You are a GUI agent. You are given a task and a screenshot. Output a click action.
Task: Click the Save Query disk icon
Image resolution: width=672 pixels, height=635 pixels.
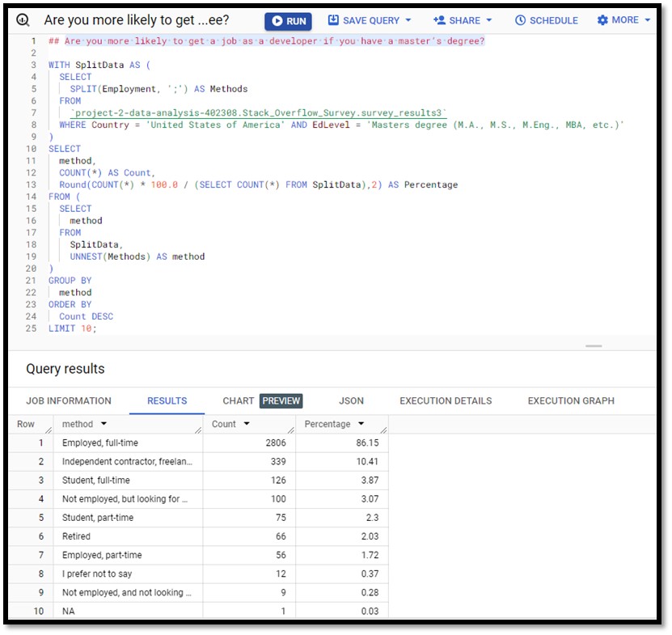tap(333, 20)
